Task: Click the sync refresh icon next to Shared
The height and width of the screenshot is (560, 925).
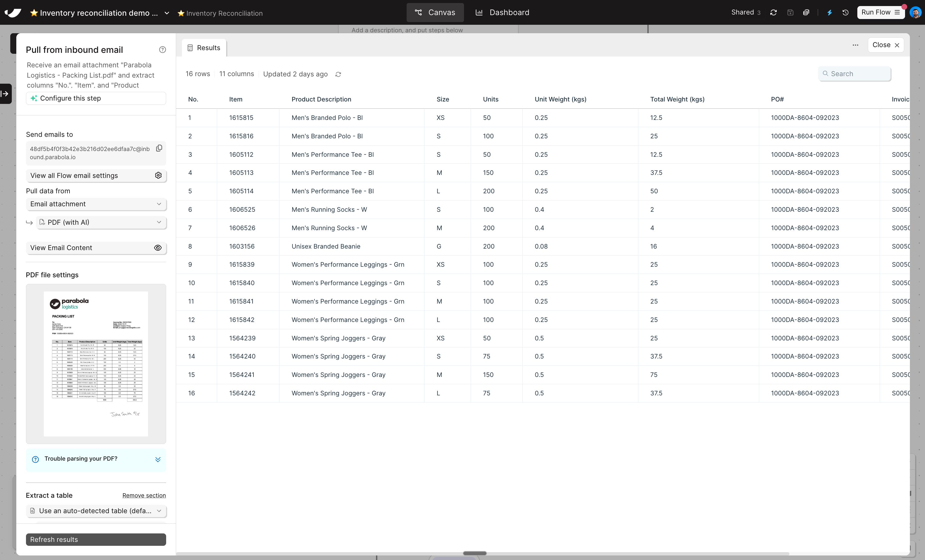Action: 773,12
